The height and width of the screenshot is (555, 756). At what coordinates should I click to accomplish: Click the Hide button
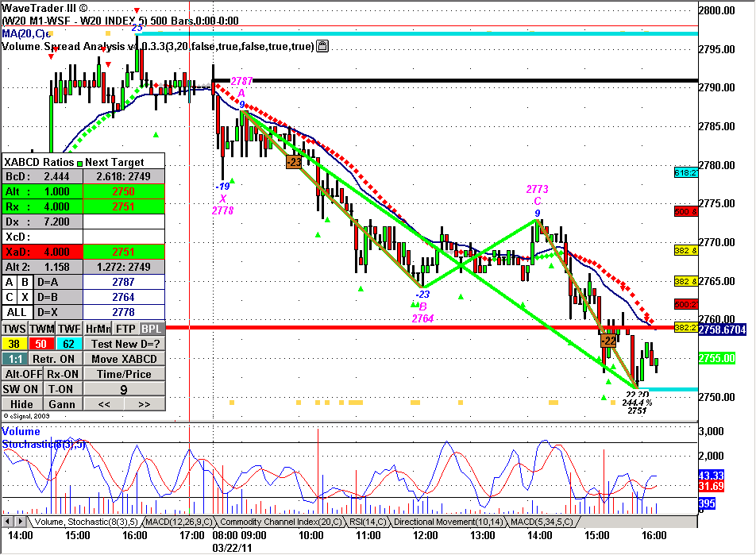click(22, 404)
